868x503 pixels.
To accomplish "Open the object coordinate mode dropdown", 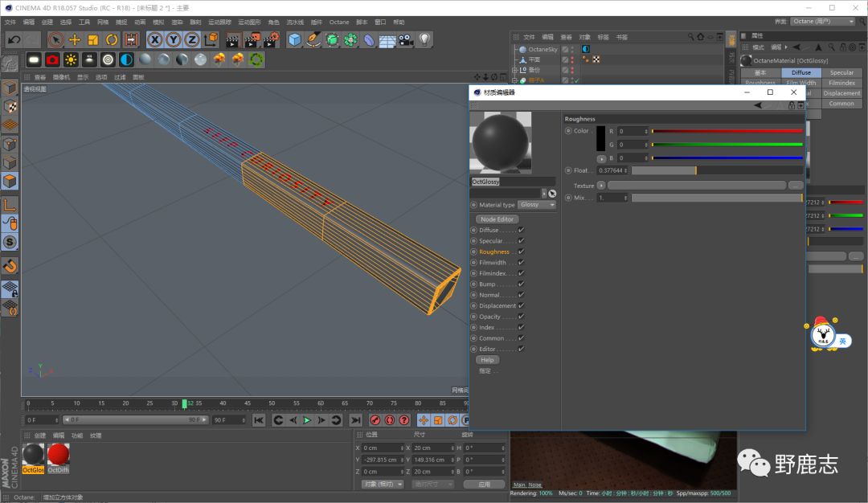I will point(383,485).
